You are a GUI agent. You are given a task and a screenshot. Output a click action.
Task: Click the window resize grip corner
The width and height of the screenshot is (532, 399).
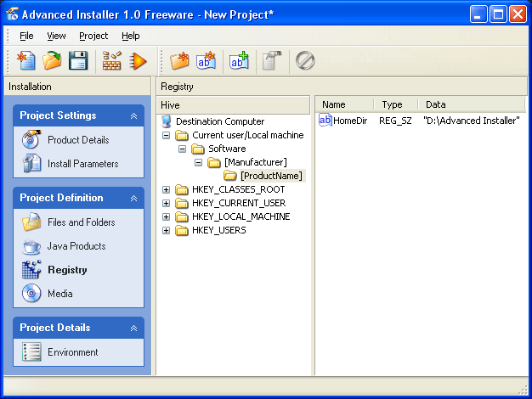pyautogui.click(x=524, y=390)
